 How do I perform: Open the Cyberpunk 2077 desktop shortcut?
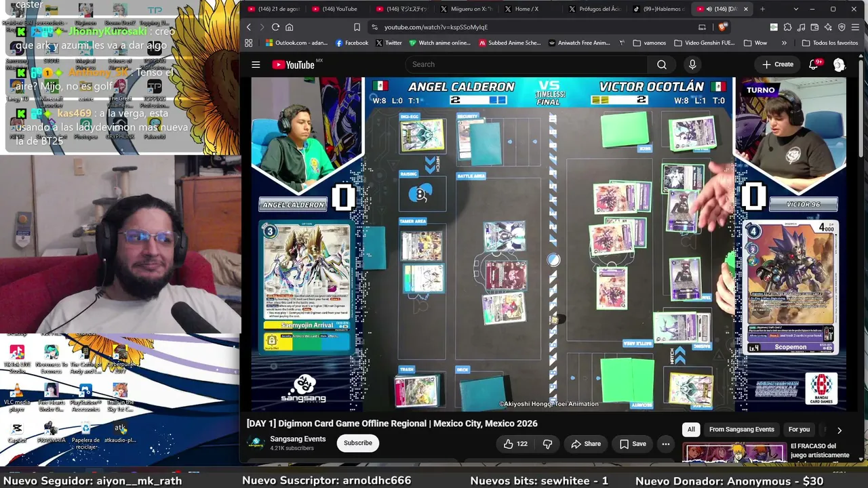(x=120, y=359)
